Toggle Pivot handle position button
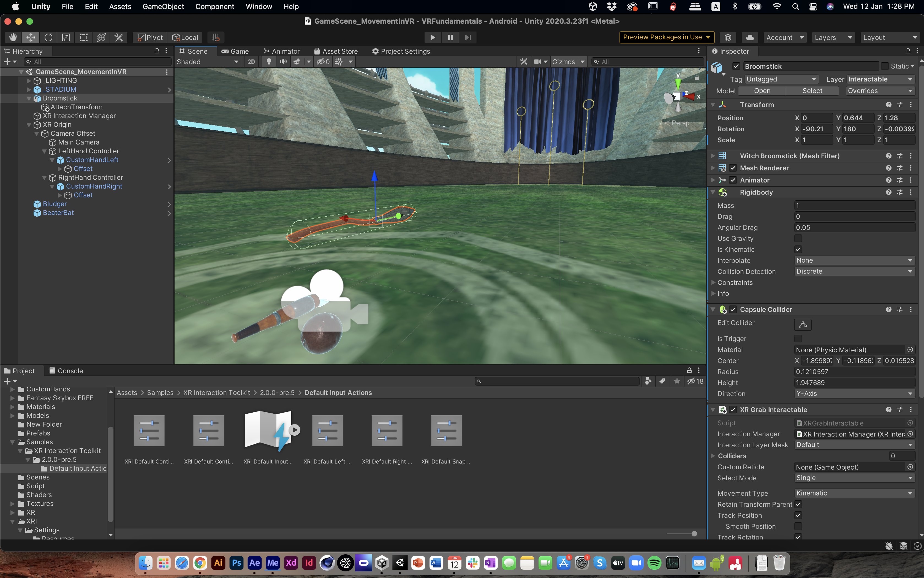Screen dimensions: 924x578 coord(150,37)
